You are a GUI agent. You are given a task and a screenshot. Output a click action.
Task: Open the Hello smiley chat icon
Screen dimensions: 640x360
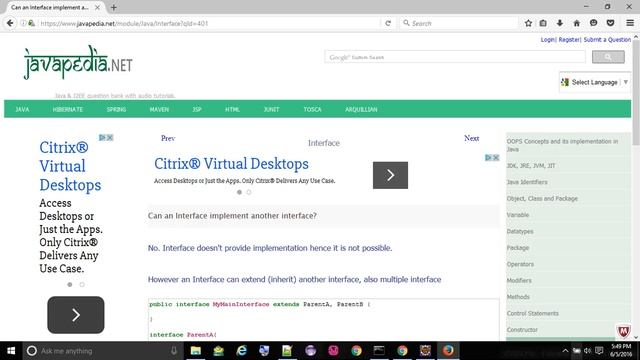593,23
